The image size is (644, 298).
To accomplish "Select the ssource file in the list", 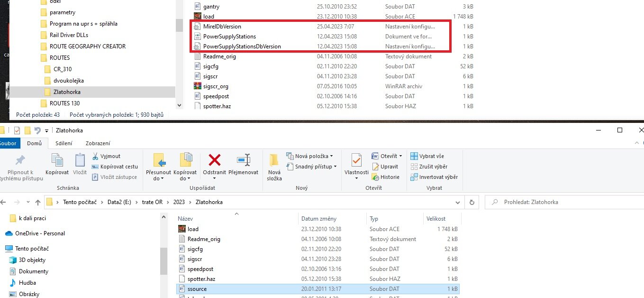I will click(197, 289).
